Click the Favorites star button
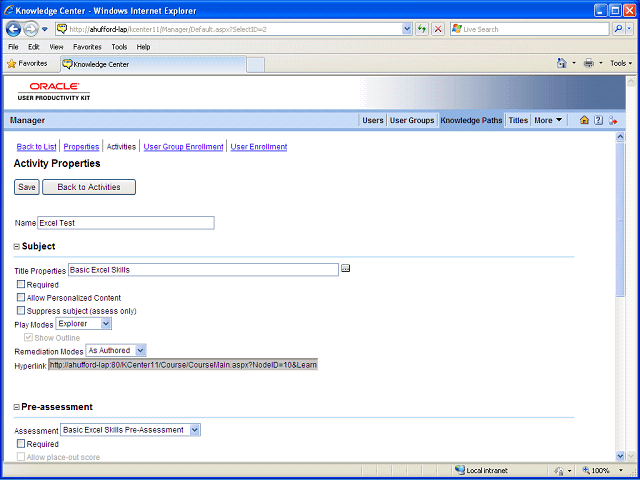 (27, 64)
